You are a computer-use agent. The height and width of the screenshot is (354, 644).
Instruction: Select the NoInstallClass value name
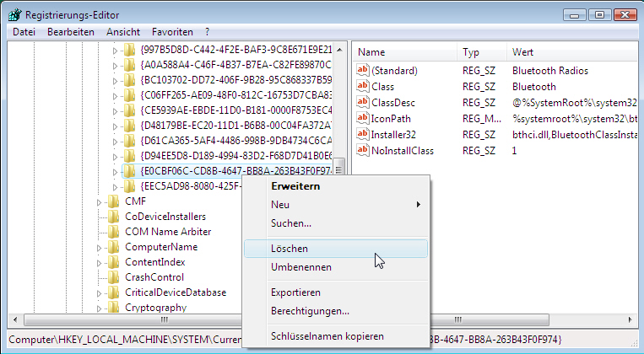tap(403, 151)
